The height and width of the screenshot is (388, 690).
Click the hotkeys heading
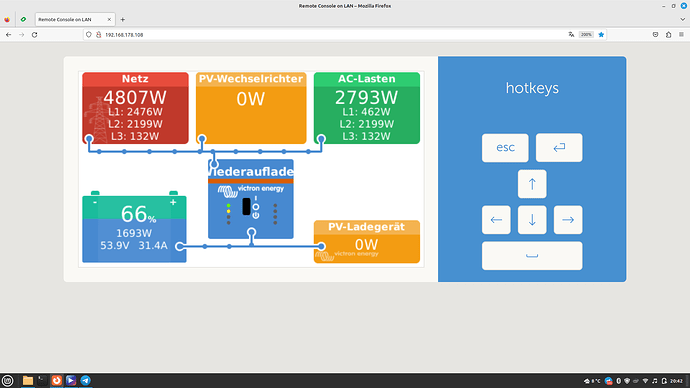tap(532, 88)
